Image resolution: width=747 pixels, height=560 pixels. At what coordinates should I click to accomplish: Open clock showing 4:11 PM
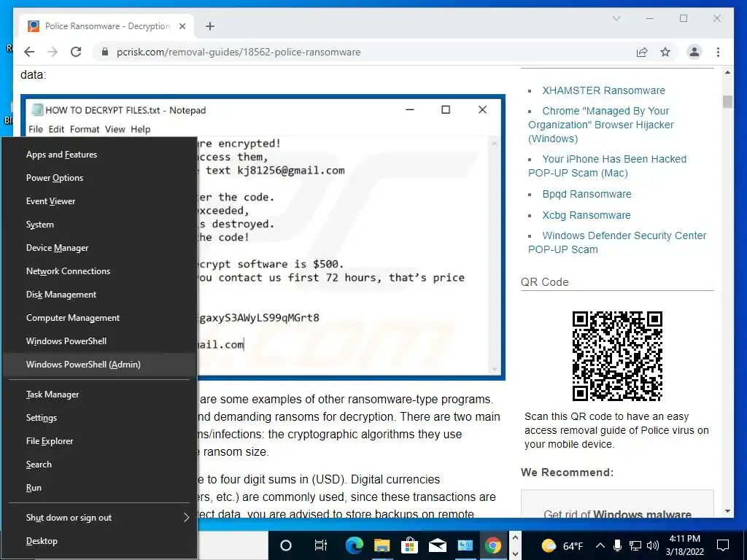tap(684, 545)
